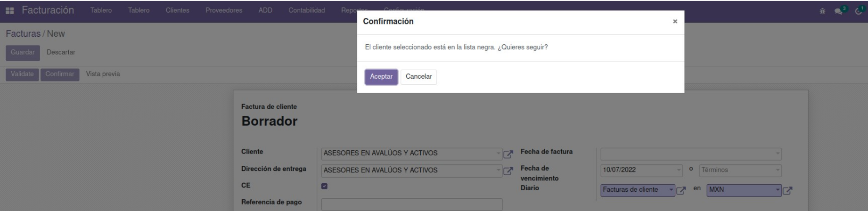This screenshot has height=211, width=868.
Task: Click Aceptar in the confirmation dialog
Action: [x=381, y=77]
